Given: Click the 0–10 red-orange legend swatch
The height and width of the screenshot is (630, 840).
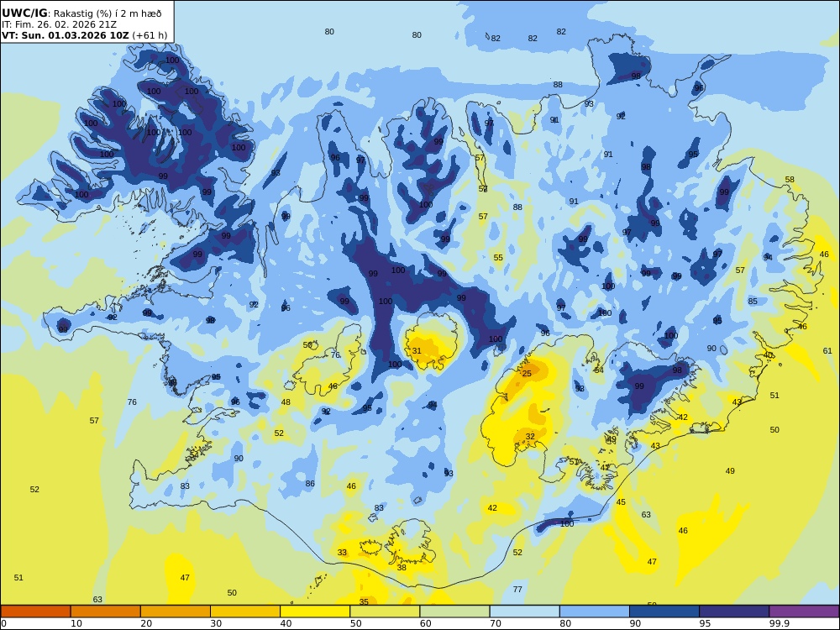Looking at the screenshot, I should [x=35, y=612].
